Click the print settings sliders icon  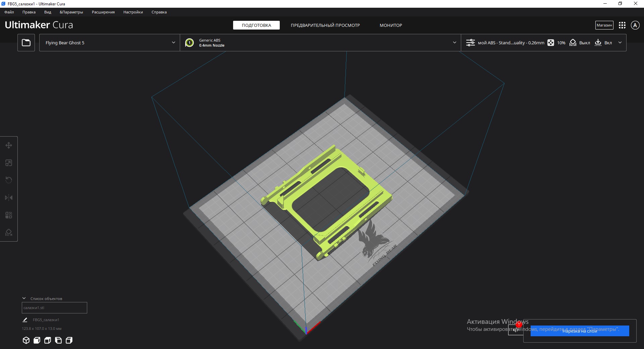click(x=471, y=43)
